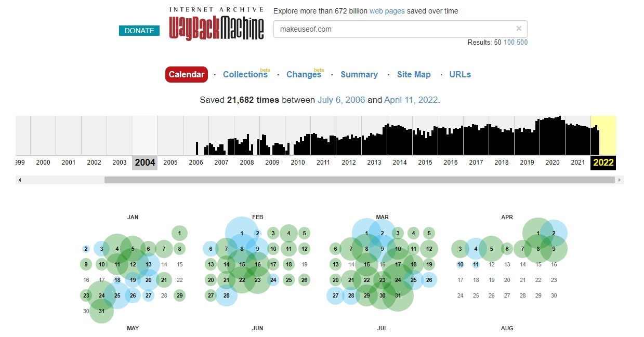Open the Summary tab
This screenshot has height=337, width=644.
coord(359,75)
